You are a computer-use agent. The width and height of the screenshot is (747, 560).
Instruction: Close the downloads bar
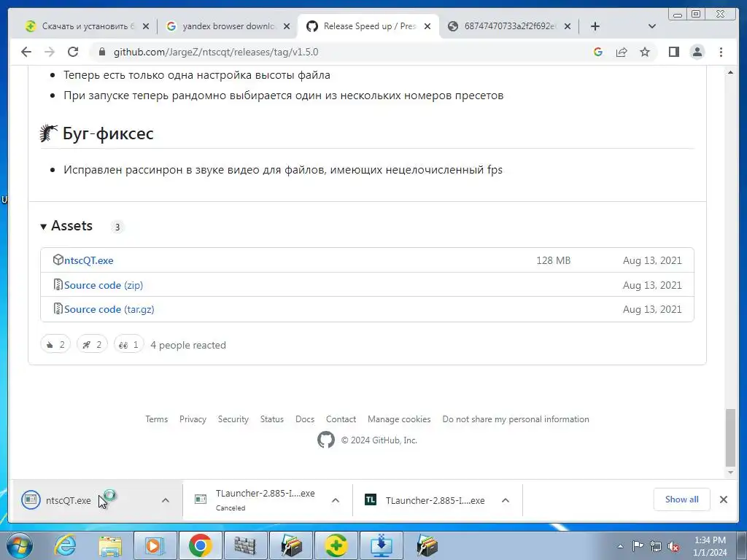click(723, 499)
